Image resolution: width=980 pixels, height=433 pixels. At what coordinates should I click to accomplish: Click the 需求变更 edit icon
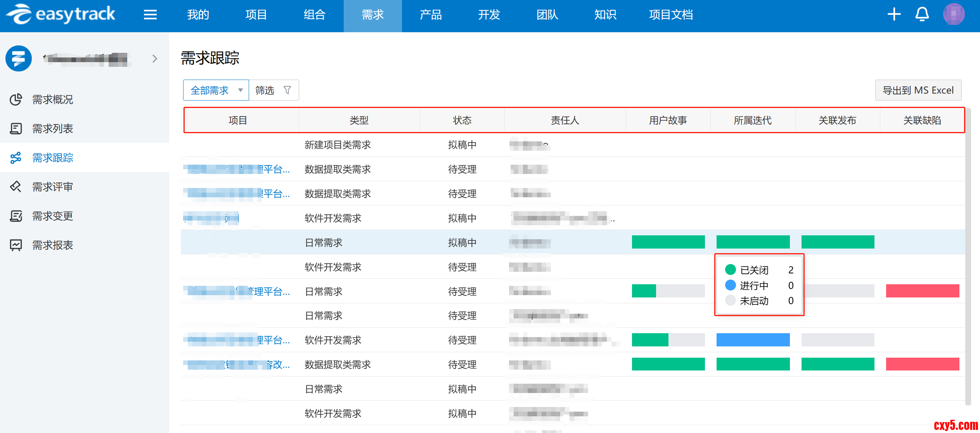(x=16, y=216)
